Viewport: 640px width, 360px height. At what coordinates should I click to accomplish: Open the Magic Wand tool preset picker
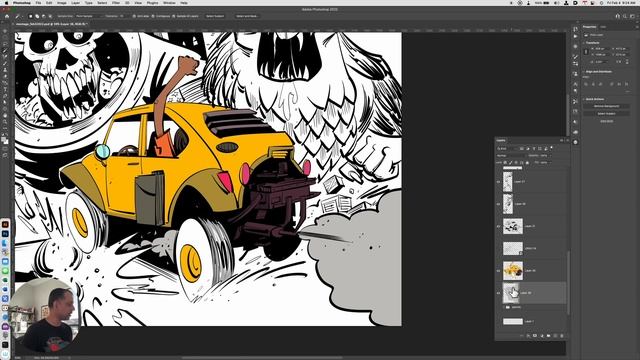click(x=18, y=16)
